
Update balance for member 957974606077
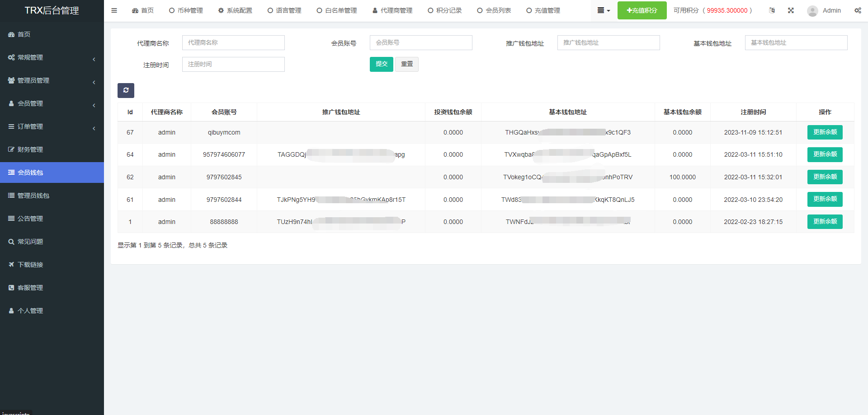tap(825, 154)
